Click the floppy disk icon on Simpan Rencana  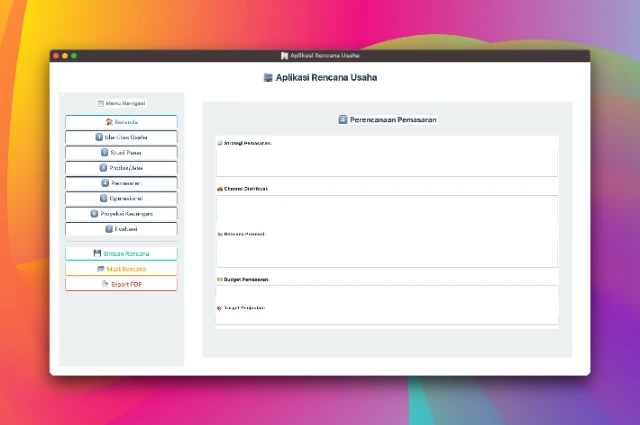(97, 254)
